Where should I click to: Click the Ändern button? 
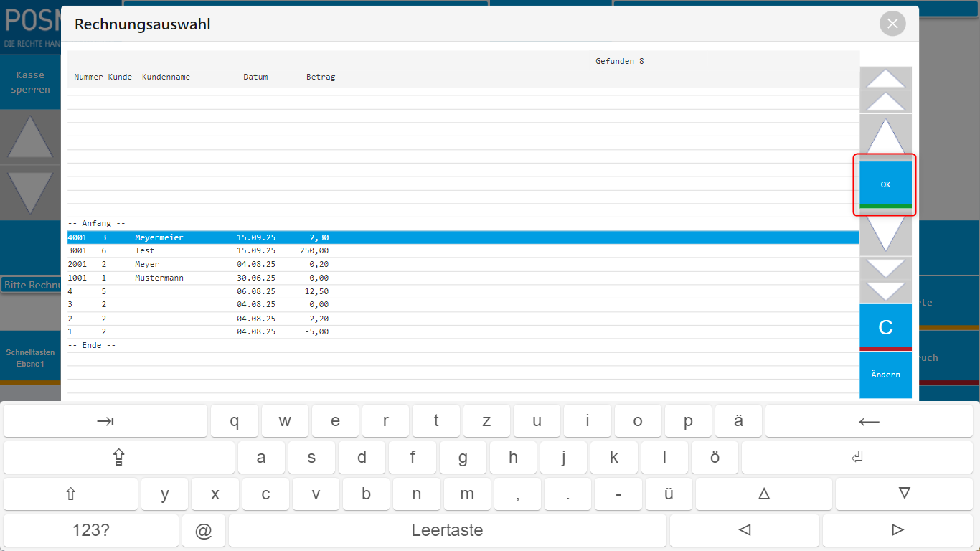[885, 375]
